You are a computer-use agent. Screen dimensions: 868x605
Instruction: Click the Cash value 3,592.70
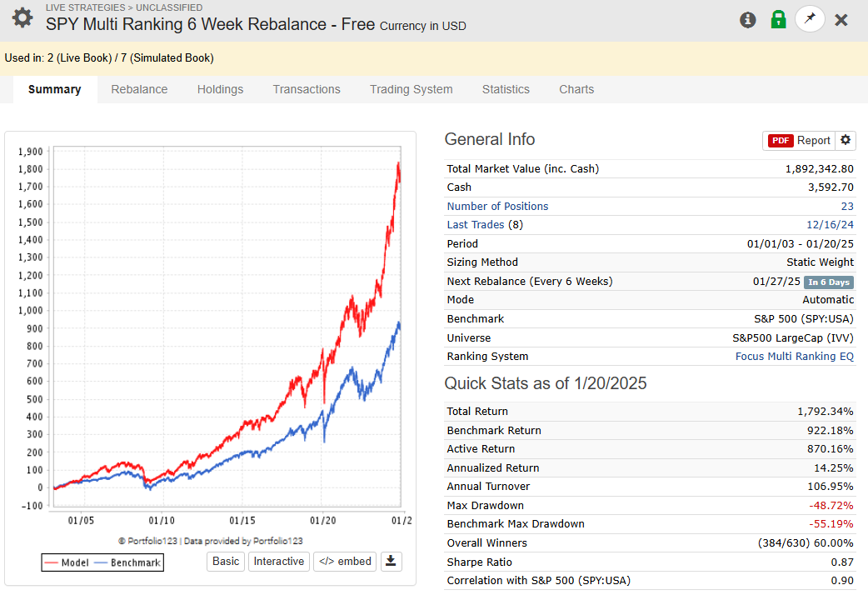coord(831,187)
